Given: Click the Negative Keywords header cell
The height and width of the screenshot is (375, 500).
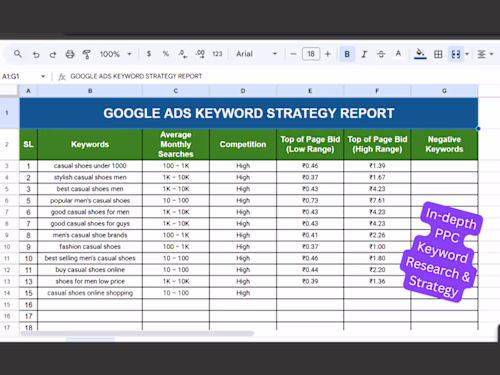Looking at the screenshot, I should (444, 144).
